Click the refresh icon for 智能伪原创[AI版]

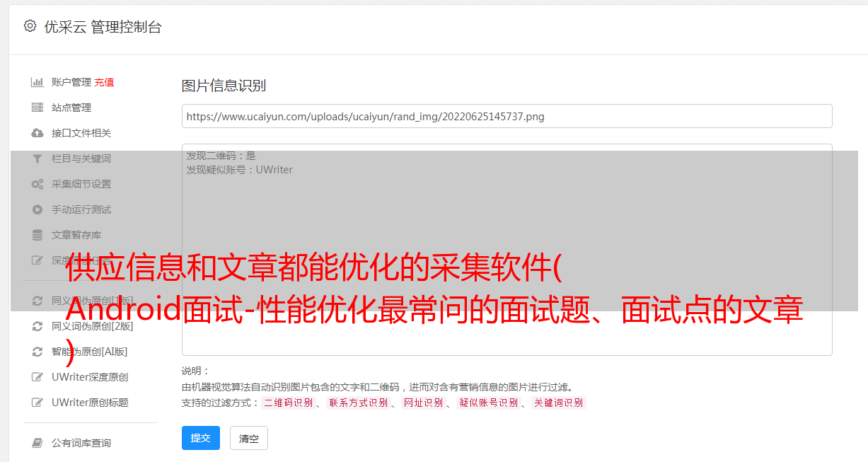(37, 352)
